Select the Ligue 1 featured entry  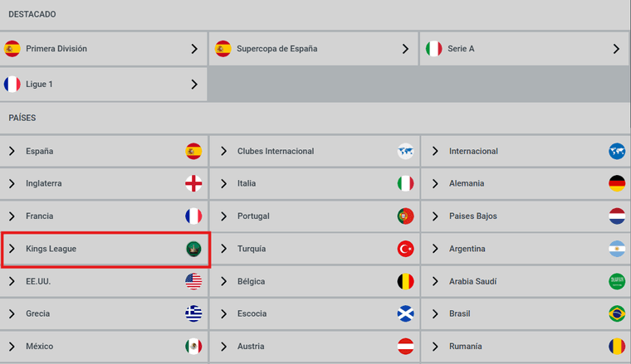pos(104,84)
